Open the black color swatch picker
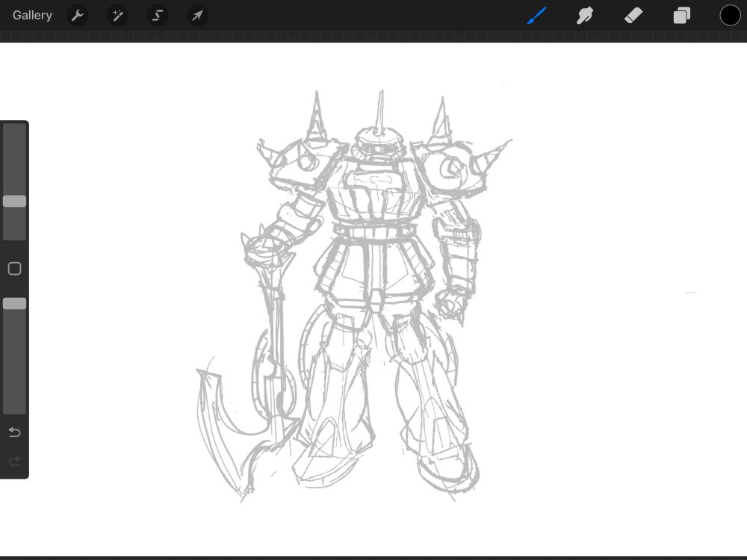This screenshot has height=560, width=747. 730,15
